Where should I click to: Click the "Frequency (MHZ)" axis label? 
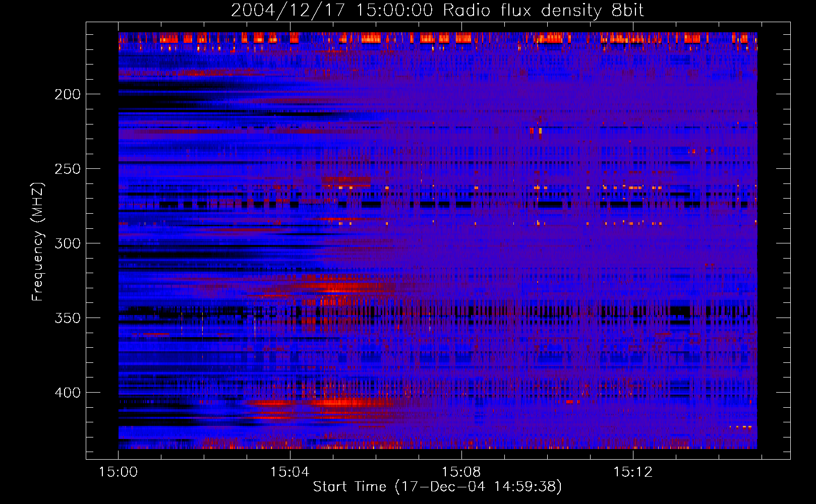pyautogui.click(x=38, y=241)
